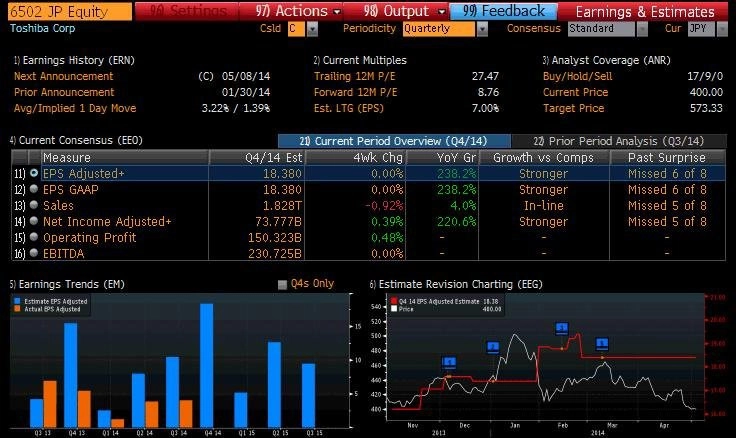Click the Sales estimate 1.828T
Viewport: 736px width, 438px height.
click(283, 206)
